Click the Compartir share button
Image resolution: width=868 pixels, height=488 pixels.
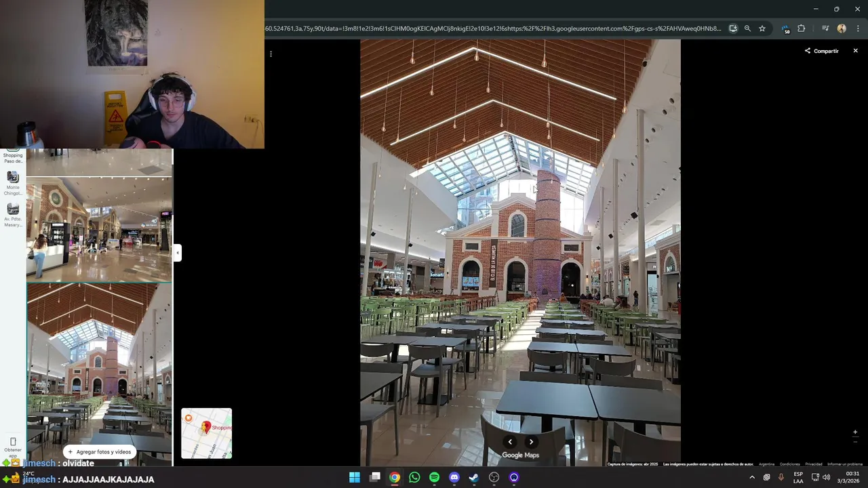point(821,51)
